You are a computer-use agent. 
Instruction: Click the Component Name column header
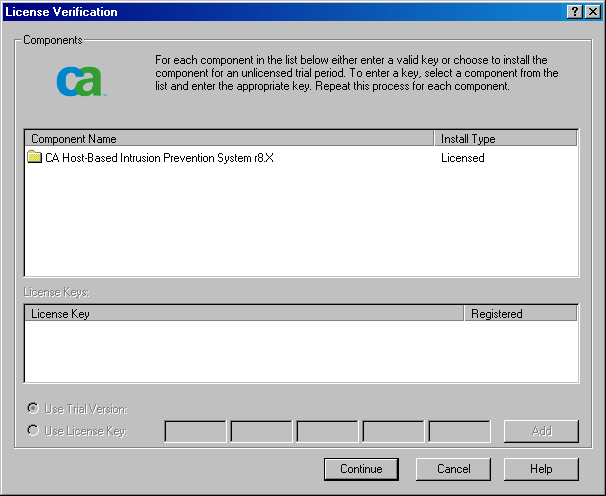[x=229, y=138]
